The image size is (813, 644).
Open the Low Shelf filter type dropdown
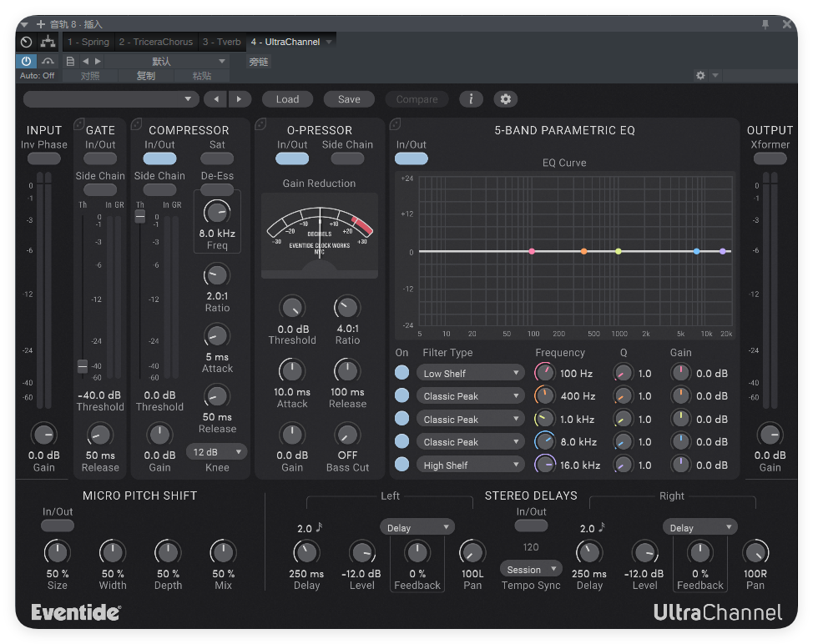click(x=470, y=373)
